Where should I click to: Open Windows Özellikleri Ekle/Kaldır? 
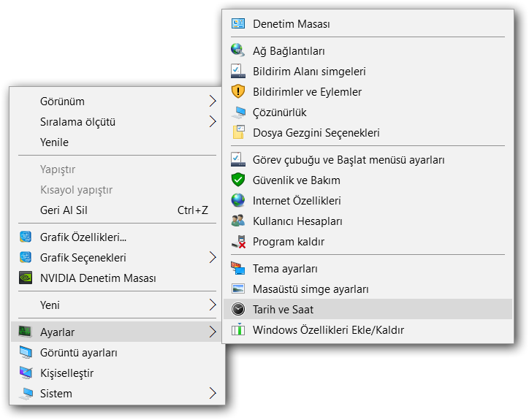pyautogui.click(x=328, y=330)
